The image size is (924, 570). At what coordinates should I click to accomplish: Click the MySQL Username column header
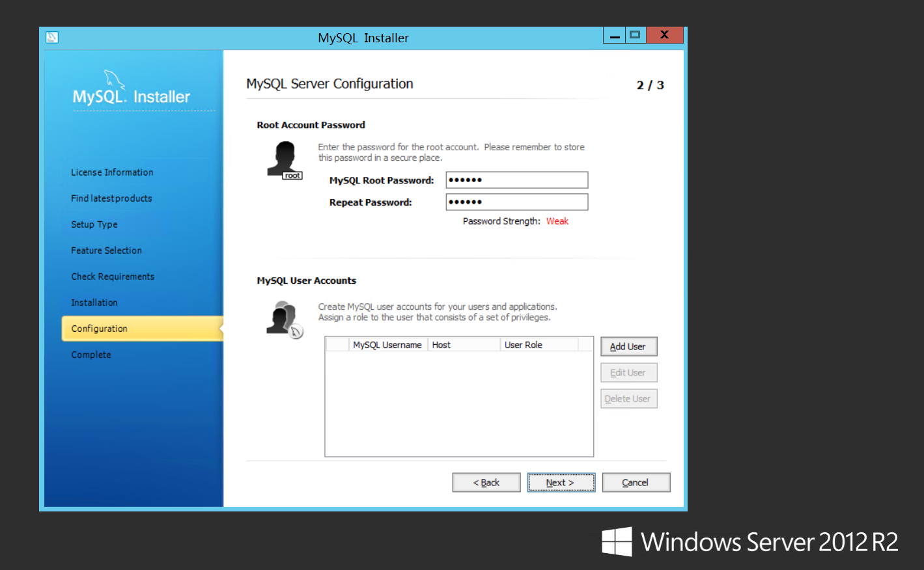(x=387, y=345)
